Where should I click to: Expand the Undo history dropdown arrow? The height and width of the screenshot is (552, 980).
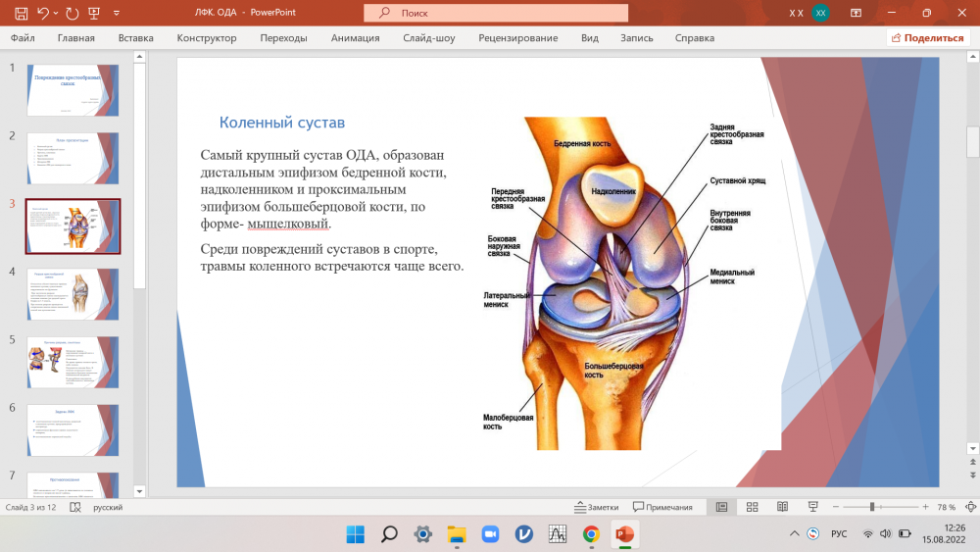pos(58,13)
